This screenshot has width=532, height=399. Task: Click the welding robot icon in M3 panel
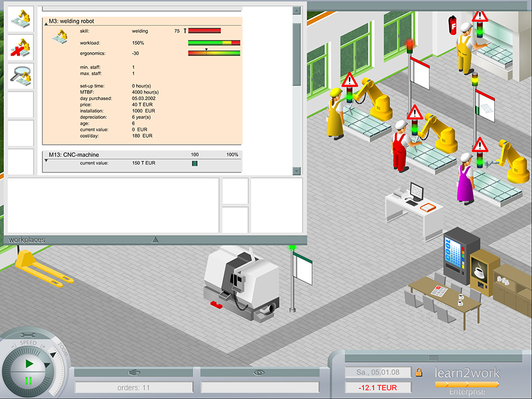point(59,35)
